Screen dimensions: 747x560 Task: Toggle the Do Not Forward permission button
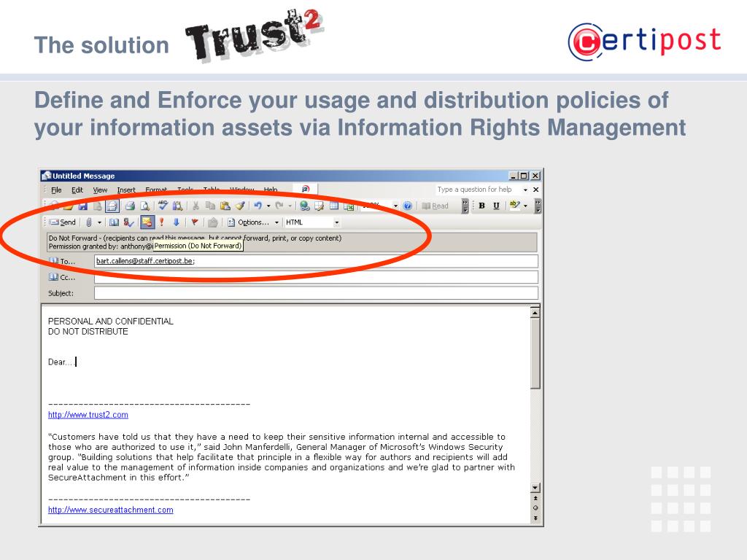click(147, 222)
